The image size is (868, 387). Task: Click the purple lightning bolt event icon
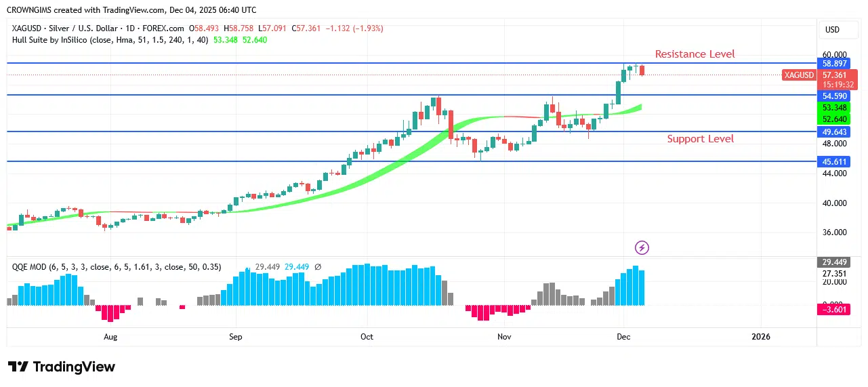[x=642, y=247]
